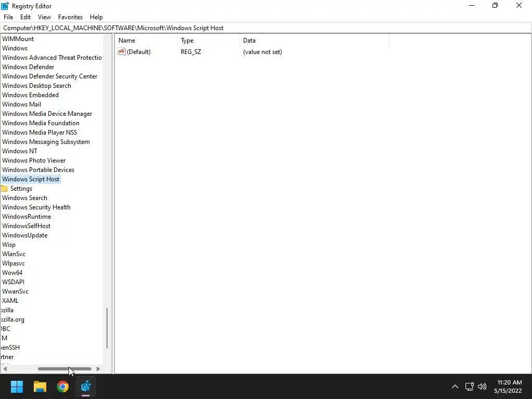Screen dimensions: 532x399
Task: Select the Windows Script Host key
Action: tap(31, 179)
